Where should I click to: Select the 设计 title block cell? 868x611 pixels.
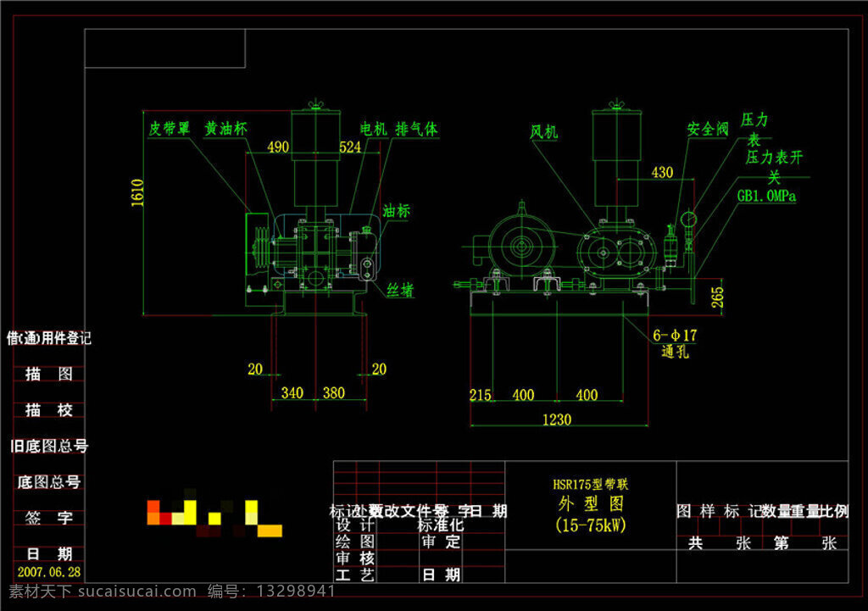click(x=355, y=525)
